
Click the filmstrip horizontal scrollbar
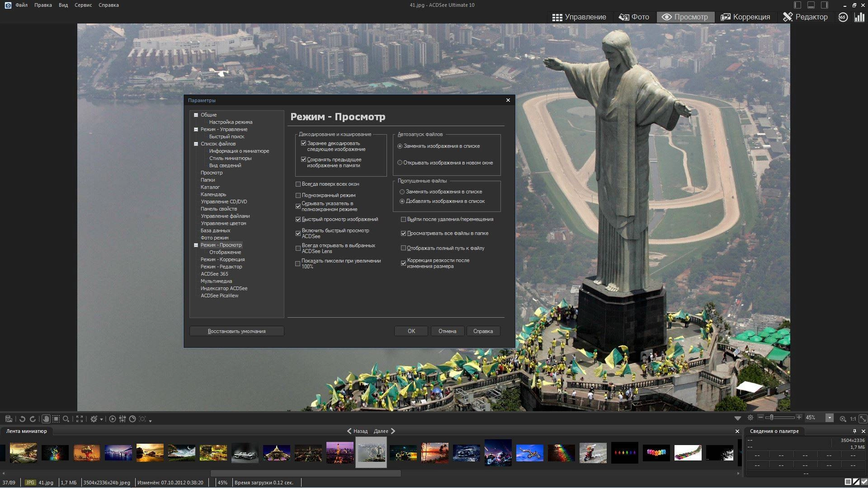tap(306, 473)
